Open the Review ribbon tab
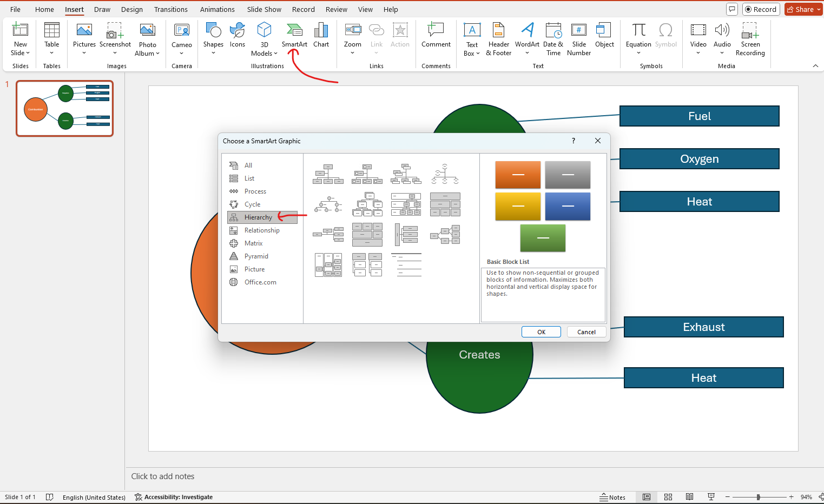 click(x=336, y=9)
